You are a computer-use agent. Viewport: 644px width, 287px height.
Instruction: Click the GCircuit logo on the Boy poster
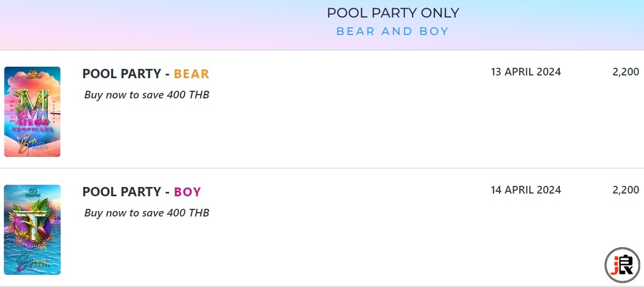32,192
